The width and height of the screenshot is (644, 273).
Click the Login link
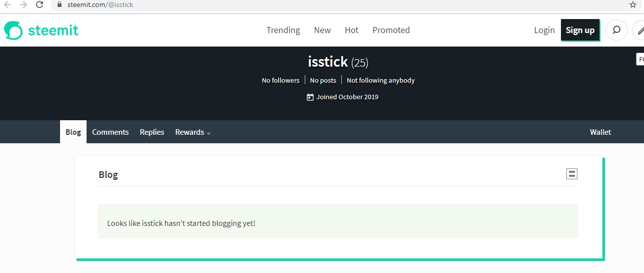[544, 30]
